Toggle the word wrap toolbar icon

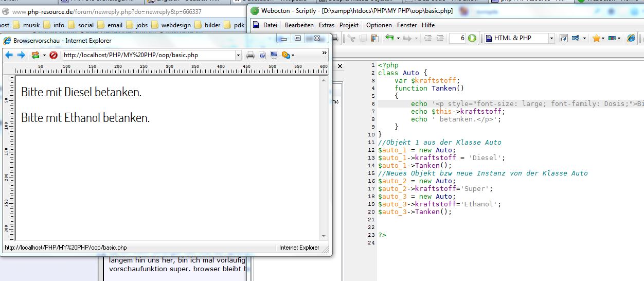click(563, 38)
